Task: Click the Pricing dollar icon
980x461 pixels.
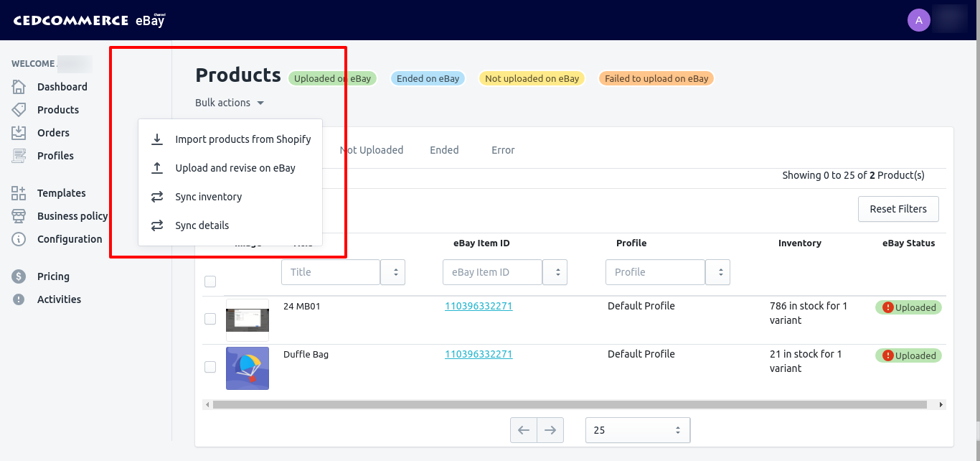Action: (19, 276)
